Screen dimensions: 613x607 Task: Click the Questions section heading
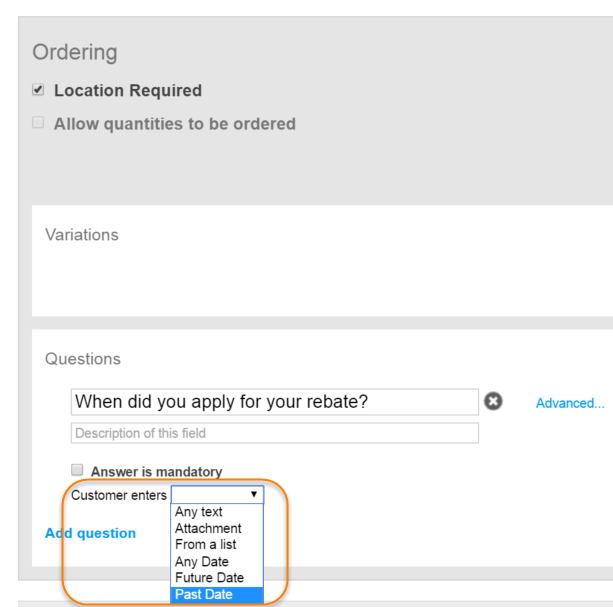[82, 359]
